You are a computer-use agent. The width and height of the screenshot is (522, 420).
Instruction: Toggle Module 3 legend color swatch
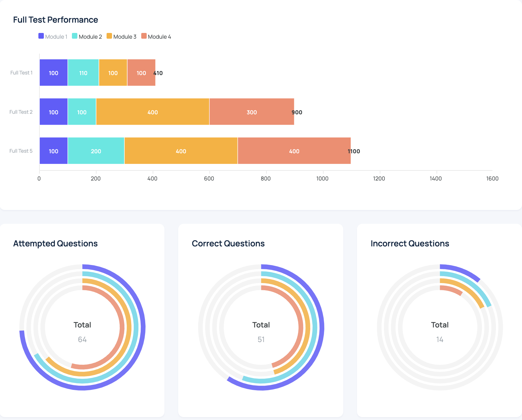109,36
